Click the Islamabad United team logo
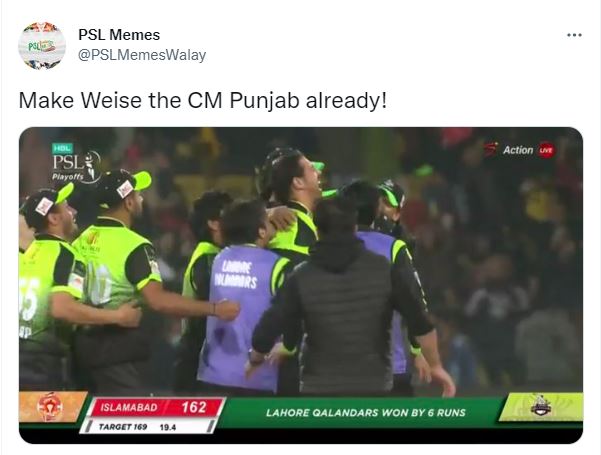 (x=50, y=407)
